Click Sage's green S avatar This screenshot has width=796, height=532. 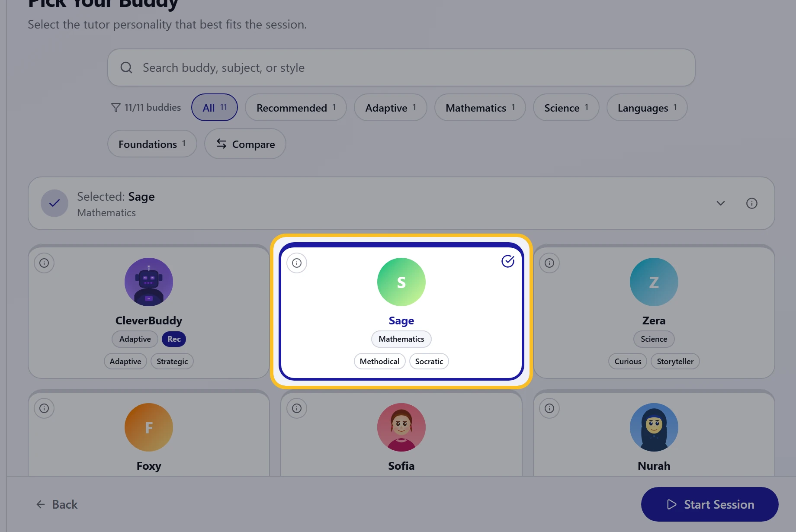(401, 282)
